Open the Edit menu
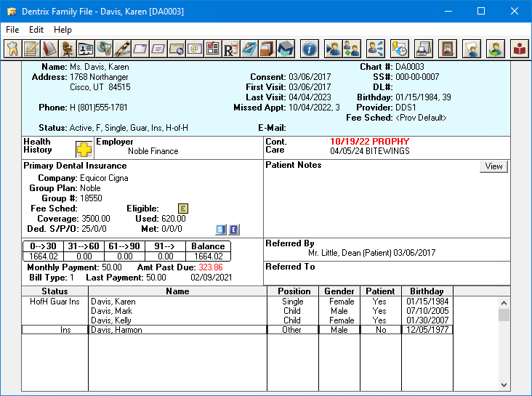Viewport: 532px width, 396px height. [x=36, y=30]
